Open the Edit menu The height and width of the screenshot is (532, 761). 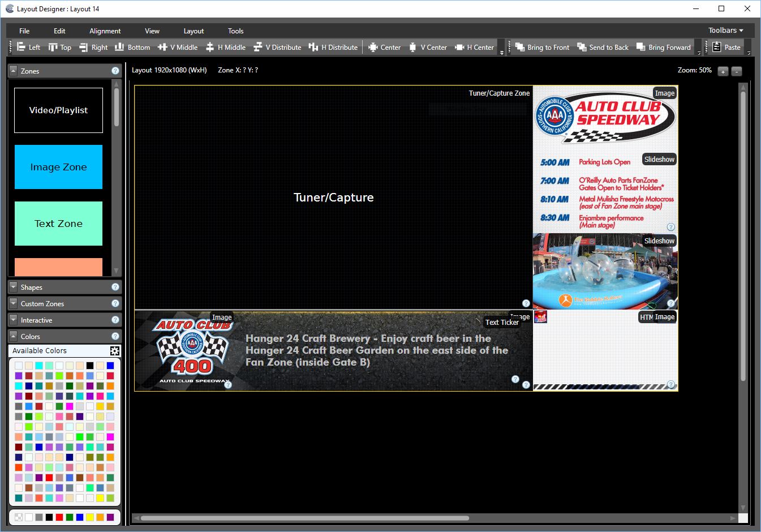coord(59,31)
